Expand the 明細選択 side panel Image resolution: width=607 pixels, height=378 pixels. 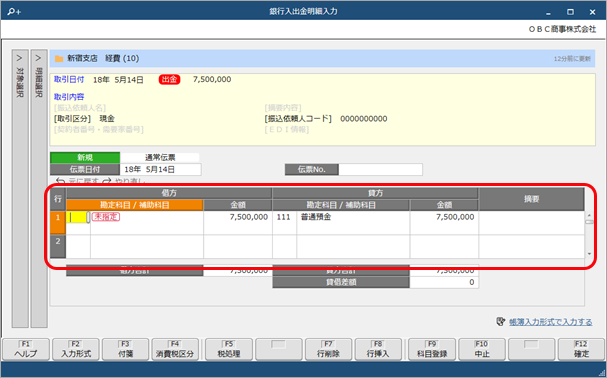[x=39, y=188]
